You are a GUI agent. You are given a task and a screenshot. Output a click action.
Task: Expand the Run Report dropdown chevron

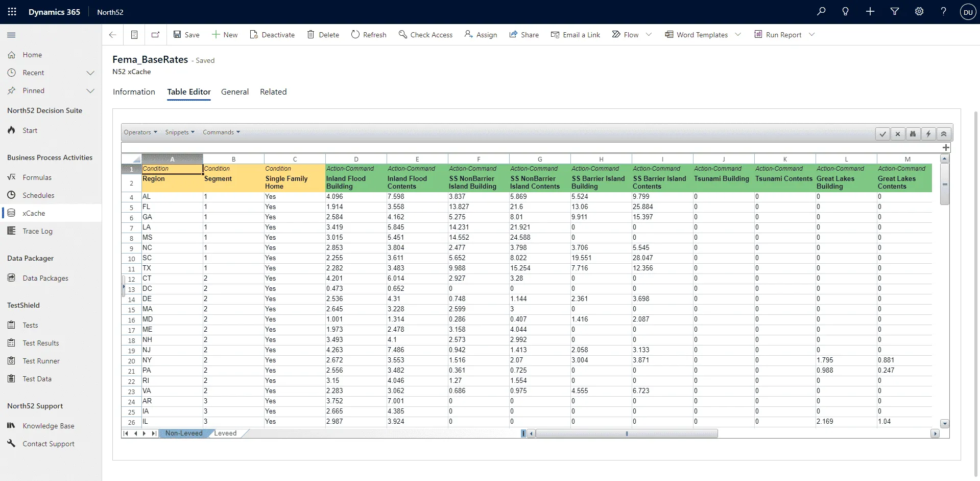(812, 35)
